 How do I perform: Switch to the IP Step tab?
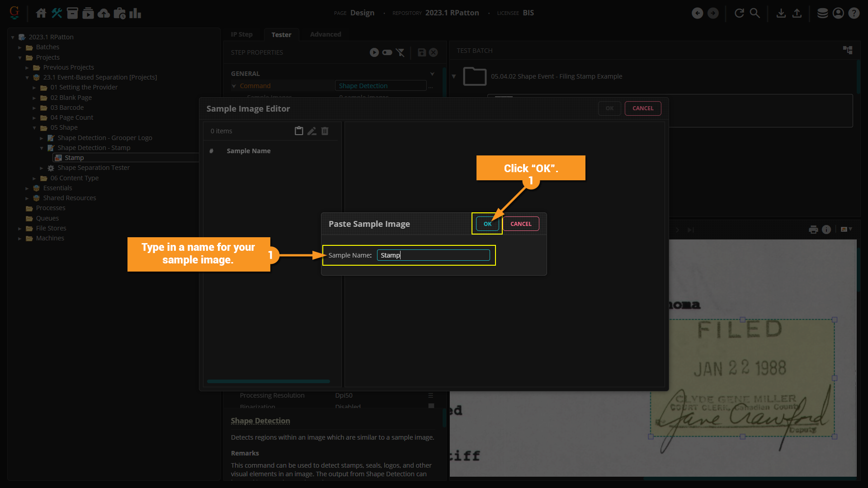(x=241, y=34)
